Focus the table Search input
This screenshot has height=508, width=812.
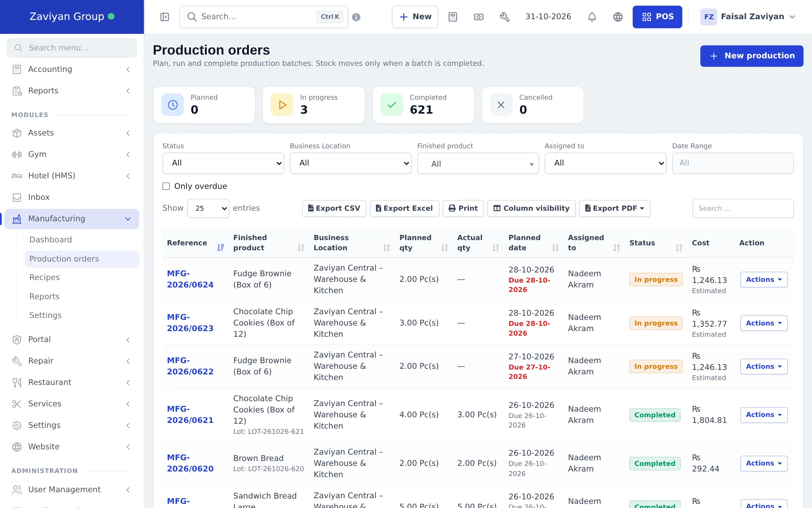pyautogui.click(x=743, y=208)
